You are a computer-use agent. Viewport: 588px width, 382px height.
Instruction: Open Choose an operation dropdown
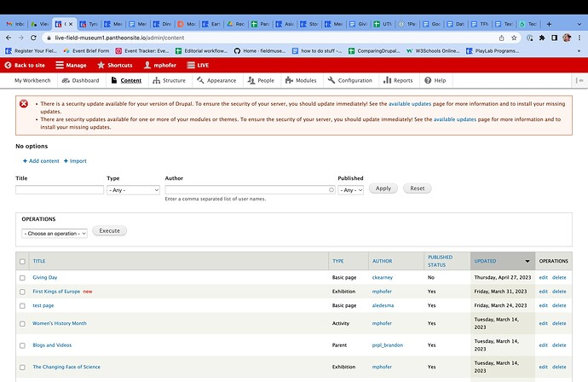(x=55, y=234)
